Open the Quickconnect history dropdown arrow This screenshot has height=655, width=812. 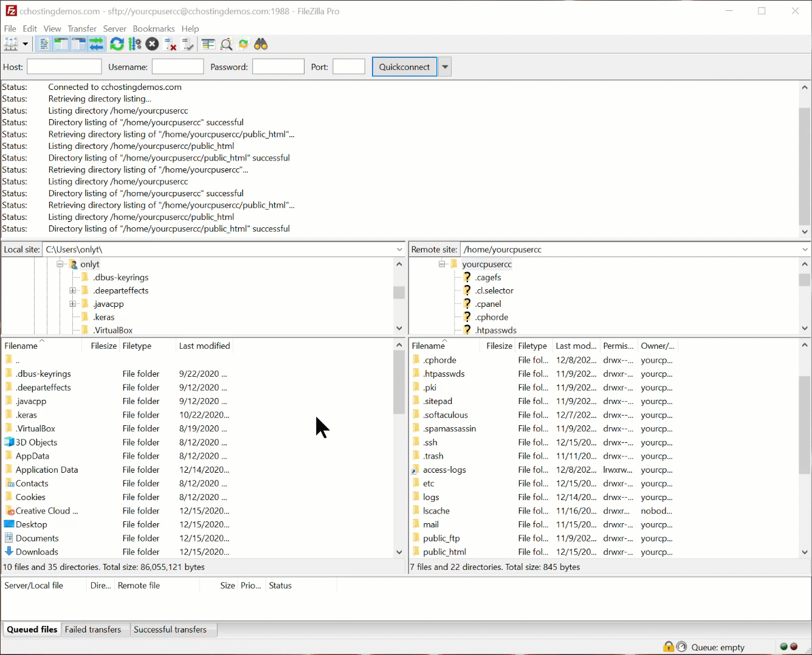(446, 67)
